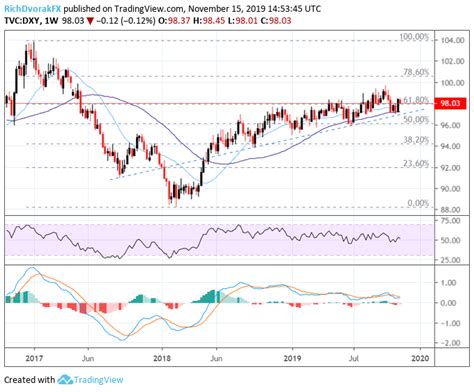Select the H:98.45 high value
The image size is (474, 392).
[209, 21]
